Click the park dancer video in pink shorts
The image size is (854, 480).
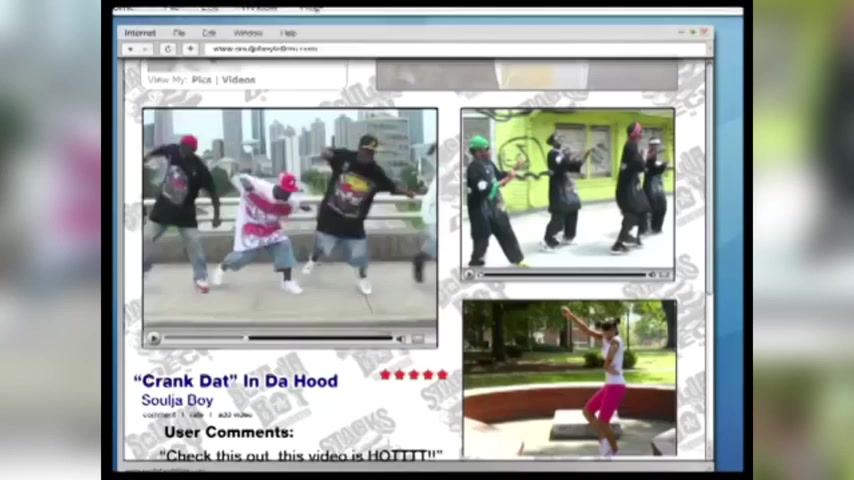coord(570,378)
